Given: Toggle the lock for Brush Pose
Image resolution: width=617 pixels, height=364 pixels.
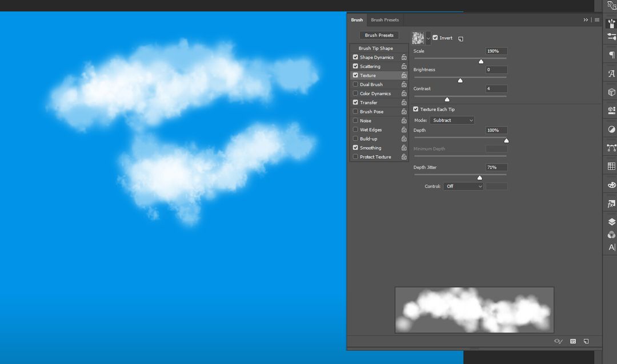Looking at the screenshot, I should pos(404,112).
